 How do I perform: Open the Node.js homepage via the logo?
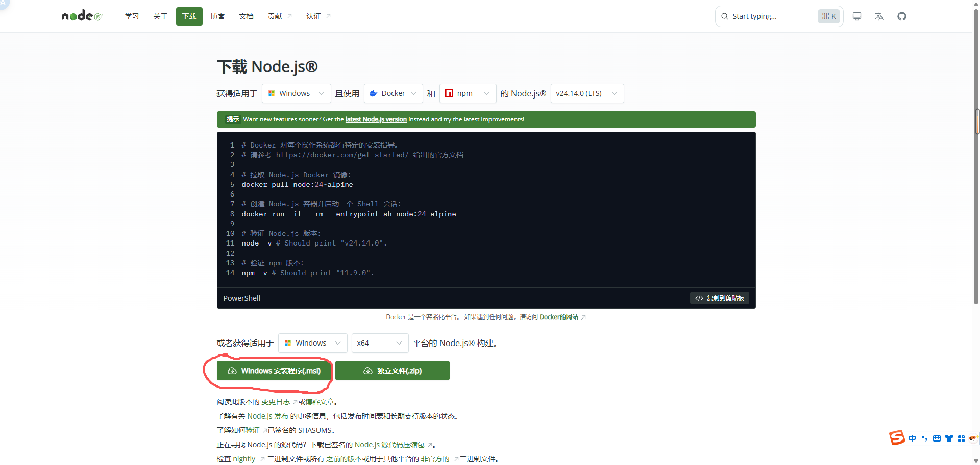81,15
